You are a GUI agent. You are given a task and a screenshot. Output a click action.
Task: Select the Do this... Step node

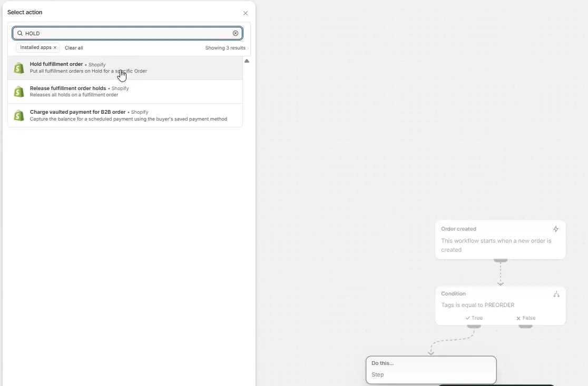point(431,370)
